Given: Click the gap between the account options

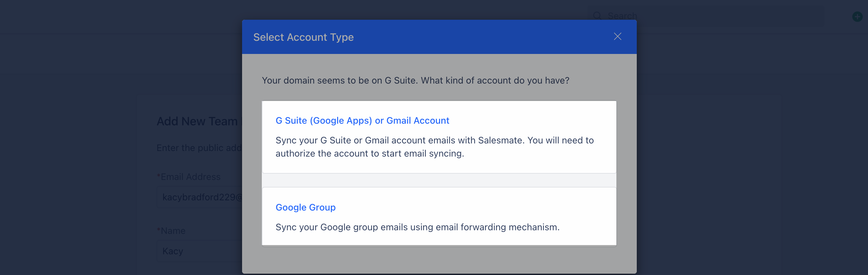Looking at the screenshot, I should click(439, 180).
